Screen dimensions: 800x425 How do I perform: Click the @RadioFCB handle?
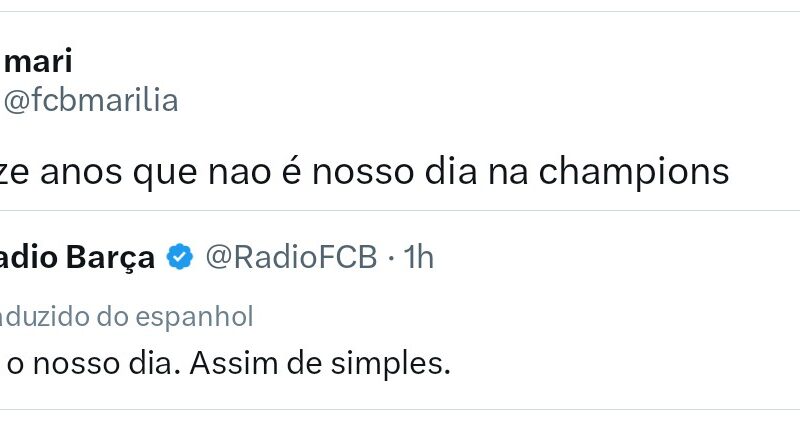tap(291, 258)
